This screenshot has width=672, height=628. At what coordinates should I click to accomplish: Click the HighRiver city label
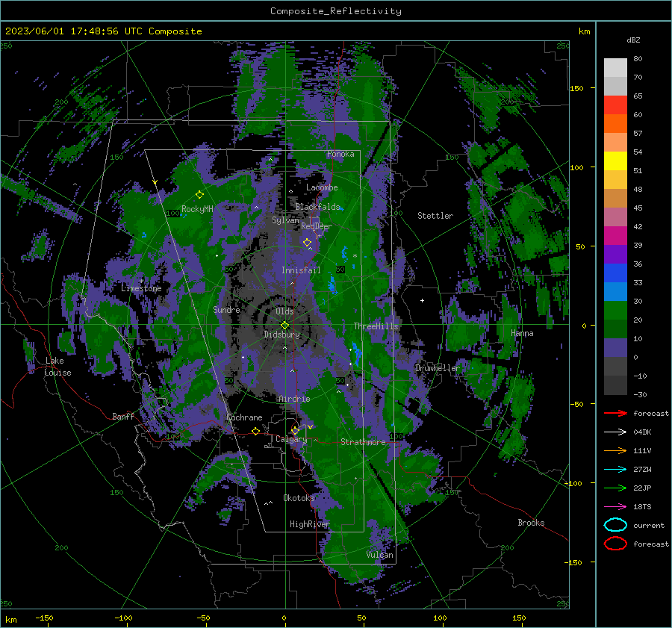pyautogui.click(x=309, y=524)
